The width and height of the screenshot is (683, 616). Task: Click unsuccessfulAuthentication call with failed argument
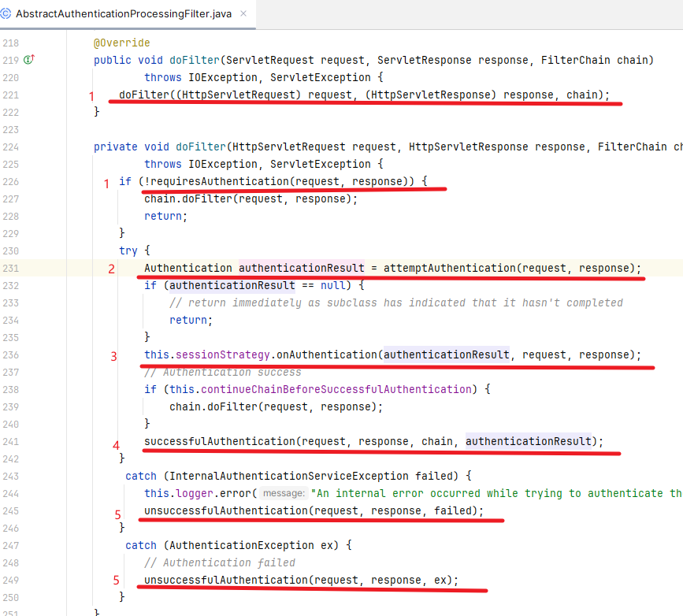225,510
